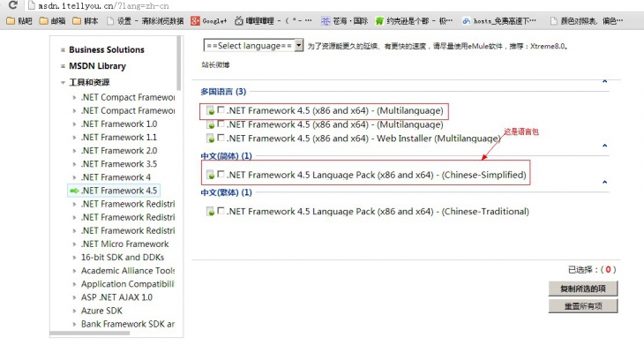Image resolution: width=644 pixels, height=345 pixels.
Task: Reload the page with the refresh icon
Action: click(x=12, y=5)
